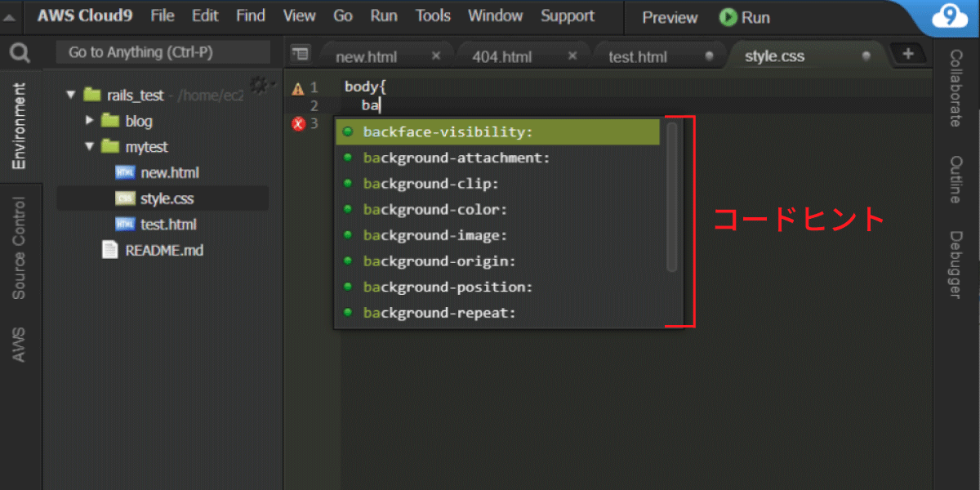This screenshot has width=980, height=490.
Task: Click the error marker on line 3
Action: (298, 123)
